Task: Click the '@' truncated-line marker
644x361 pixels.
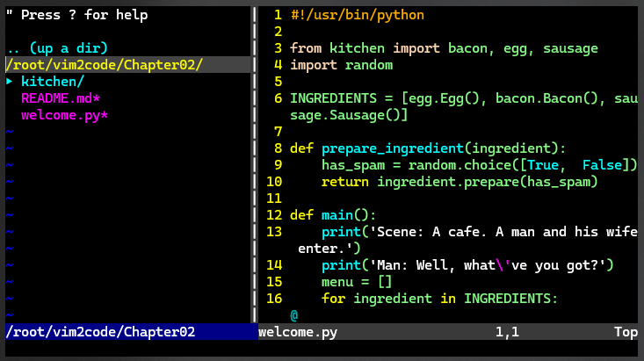Action: 294,315
